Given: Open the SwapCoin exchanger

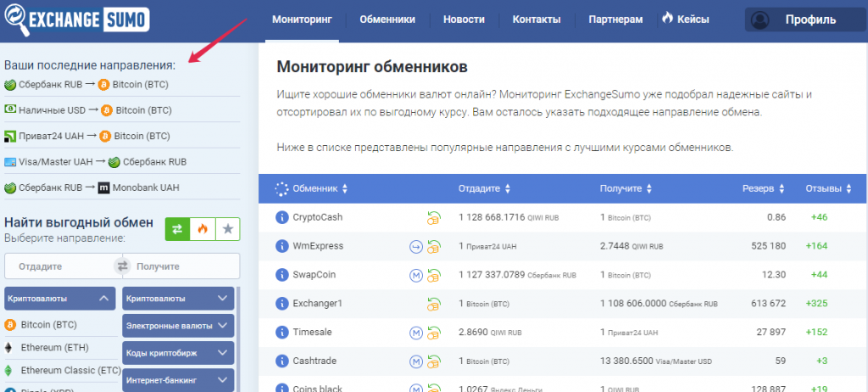Looking at the screenshot, I should tap(314, 275).
